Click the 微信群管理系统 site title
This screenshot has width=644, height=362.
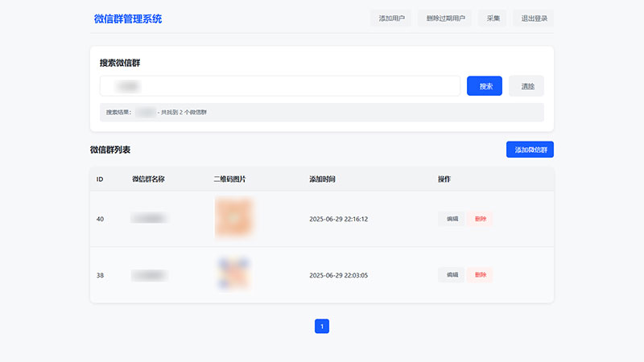pyautogui.click(x=128, y=19)
